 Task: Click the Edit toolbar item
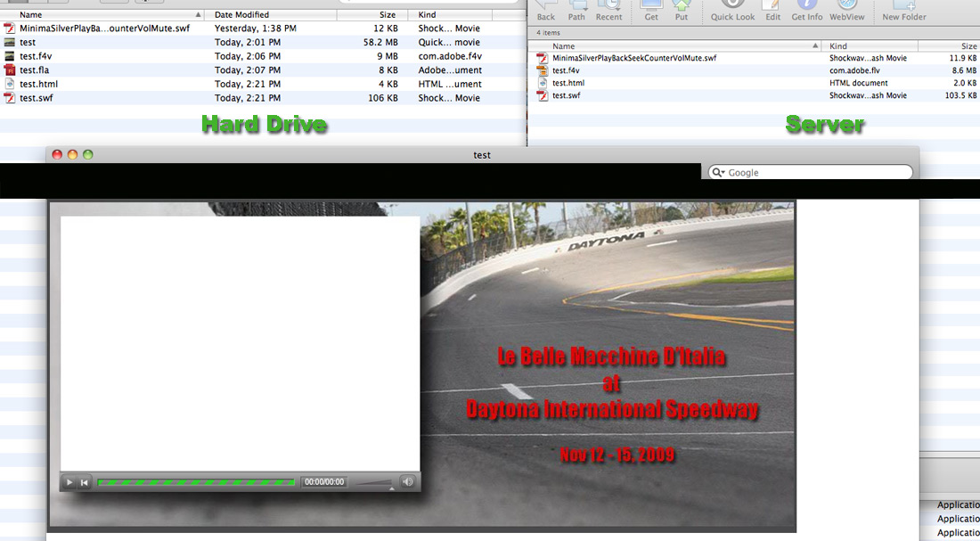point(773,12)
